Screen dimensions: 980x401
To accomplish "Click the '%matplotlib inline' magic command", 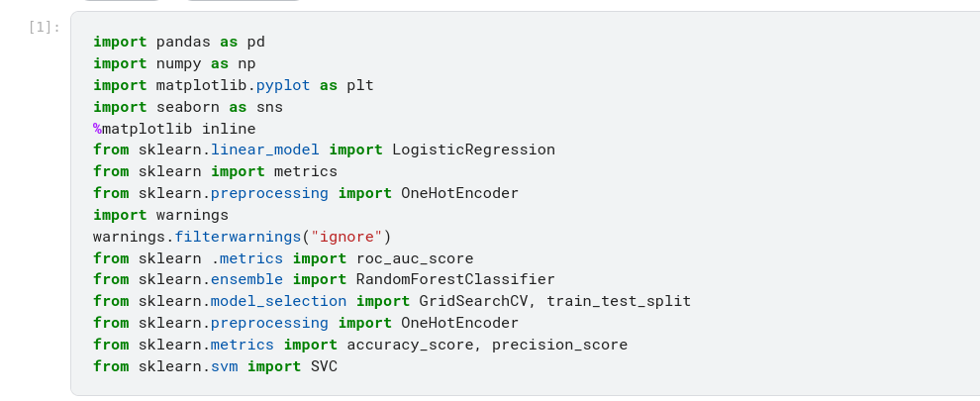I will tap(174, 129).
